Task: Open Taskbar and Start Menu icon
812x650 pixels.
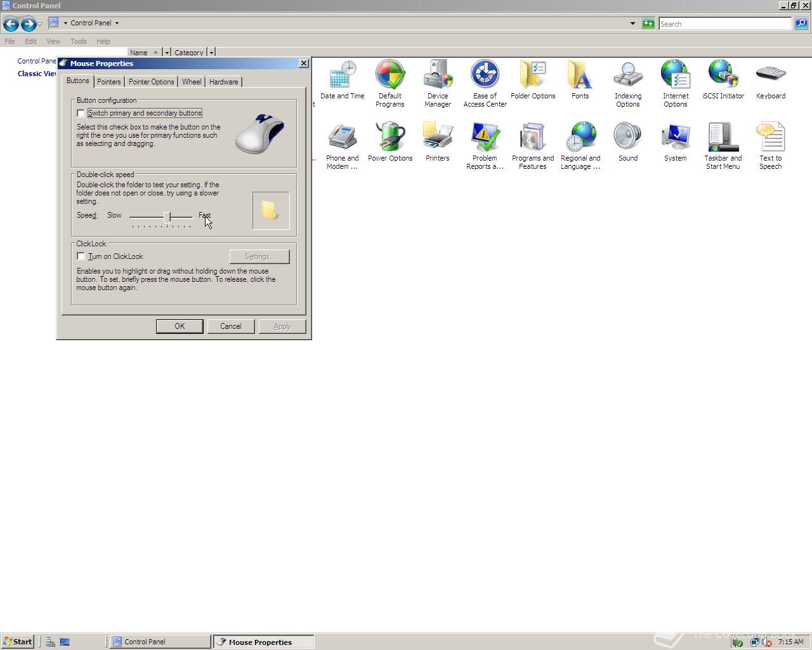Action: click(723, 146)
